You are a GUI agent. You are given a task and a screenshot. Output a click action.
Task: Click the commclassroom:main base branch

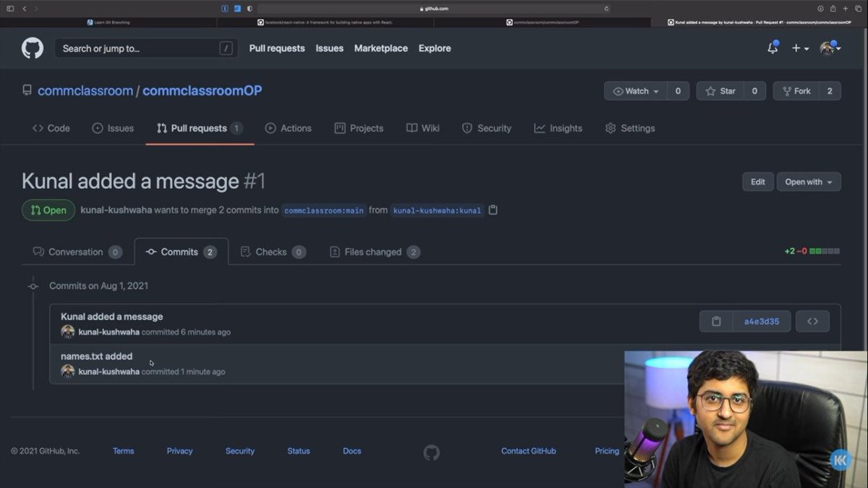(323, 211)
